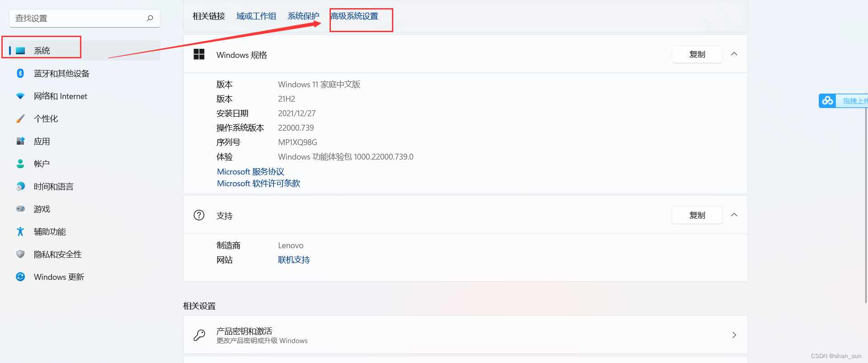The image size is (868, 363).
Task: Click the Privacy shield icon
Action: (x=20, y=254)
